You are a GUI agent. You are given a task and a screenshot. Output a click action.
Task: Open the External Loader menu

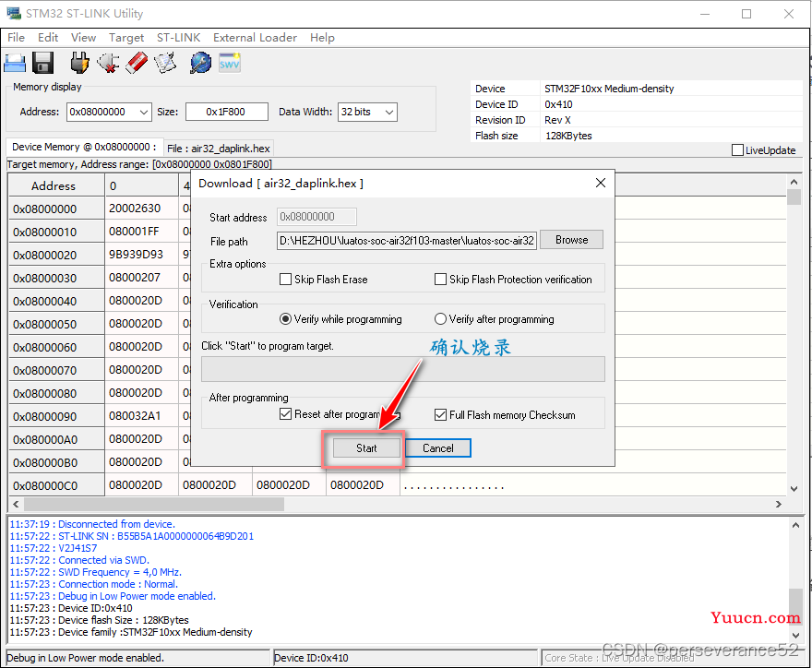[x=256, y=38]
